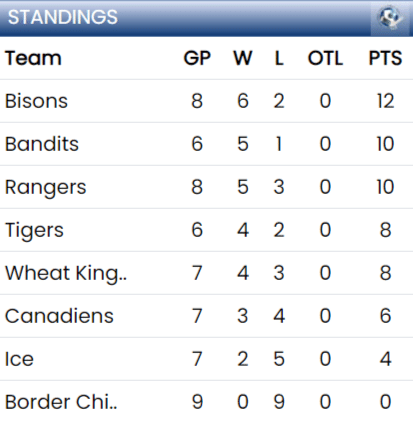Click the W column header
Viewport: 413px width, 421px height.
(243, 58)
